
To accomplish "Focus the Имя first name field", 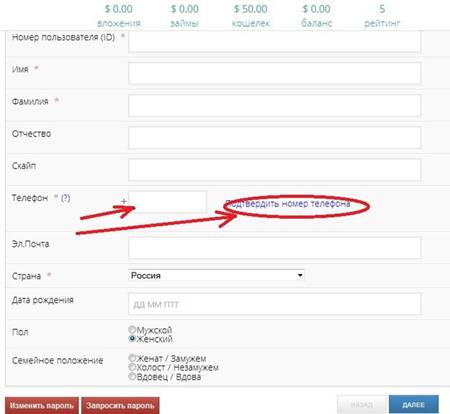I will coord(274,73).
